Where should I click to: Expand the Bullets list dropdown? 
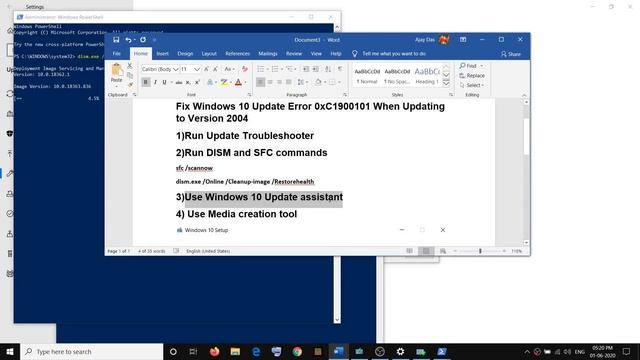point(268,69)
